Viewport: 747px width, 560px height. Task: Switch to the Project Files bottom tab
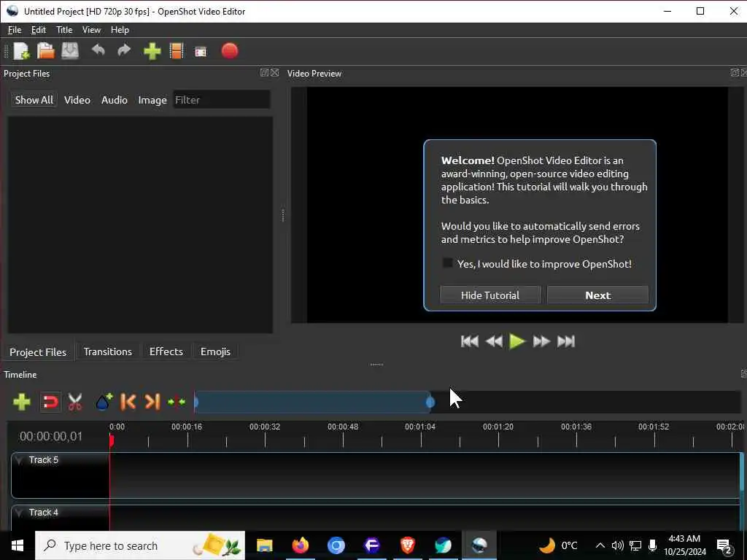point(38,352)
